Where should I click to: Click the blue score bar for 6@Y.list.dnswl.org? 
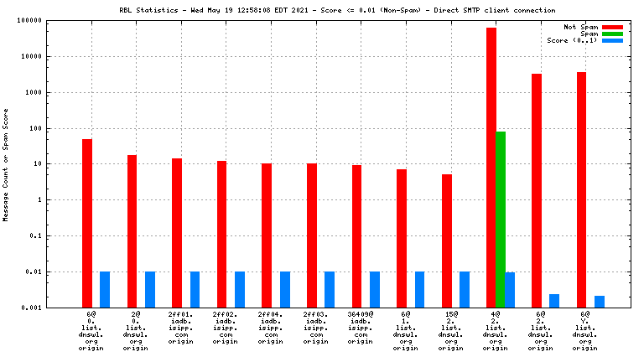pyautogui.click(x=600, y=301)
